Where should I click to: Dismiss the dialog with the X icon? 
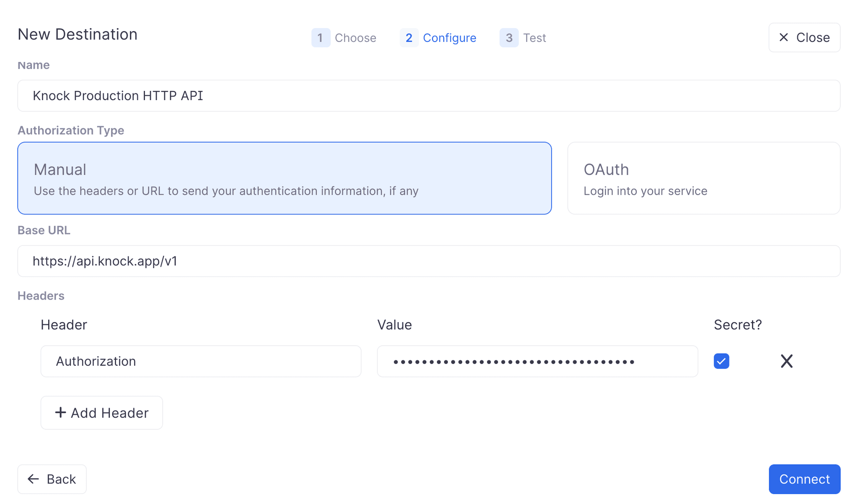(783, 38)
